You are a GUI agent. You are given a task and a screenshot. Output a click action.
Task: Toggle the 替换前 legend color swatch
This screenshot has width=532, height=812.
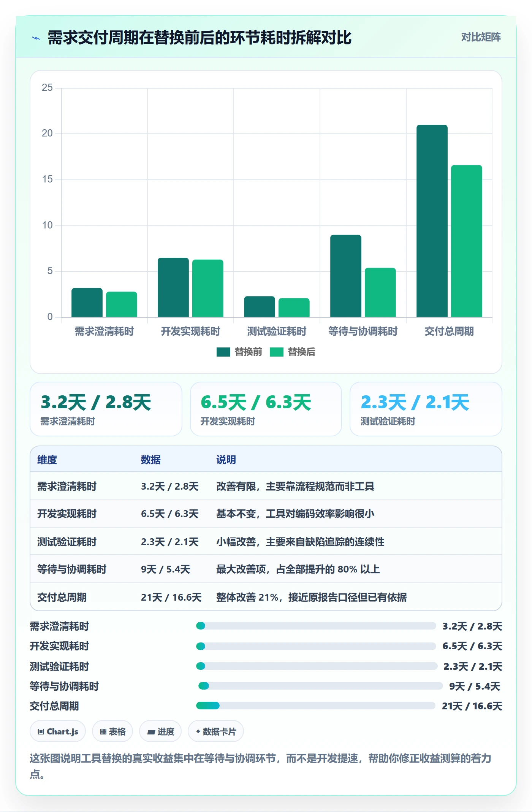(x=223, y=352)
